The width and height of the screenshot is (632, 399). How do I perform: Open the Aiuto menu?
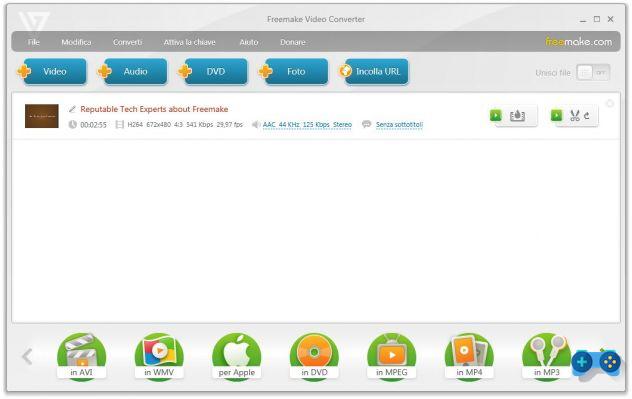click(x=249, y=42)
